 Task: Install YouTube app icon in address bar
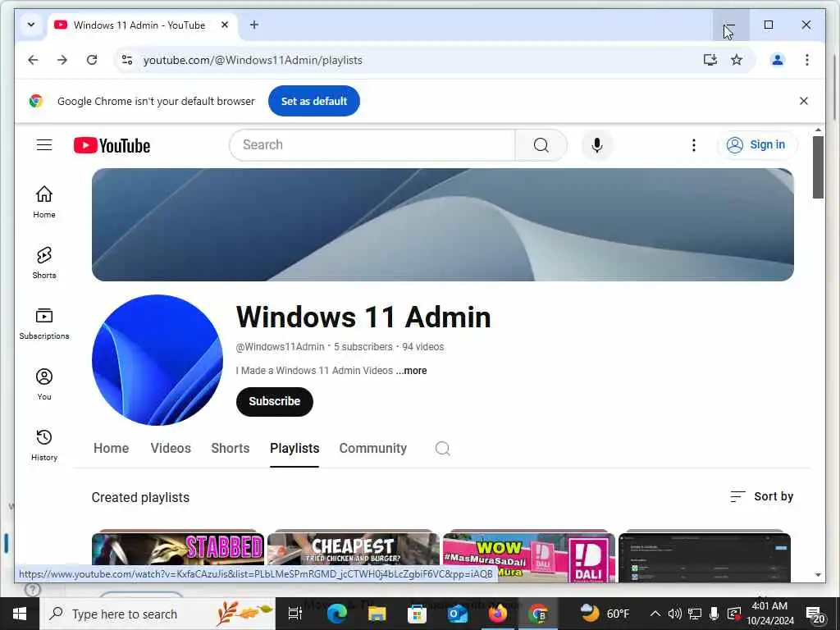coord(710,60)
